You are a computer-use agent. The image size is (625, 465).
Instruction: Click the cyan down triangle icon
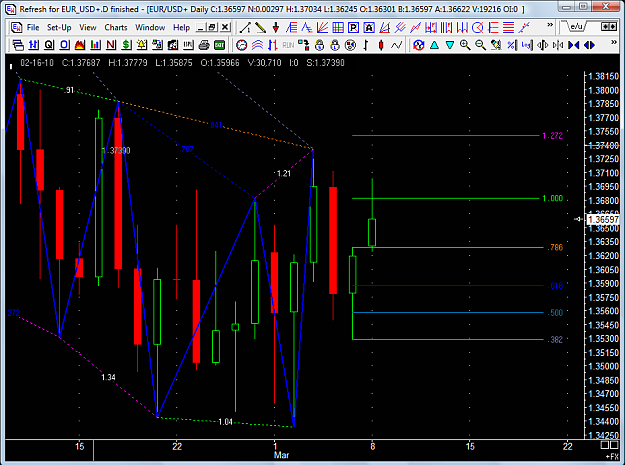(x=450, y=45)
